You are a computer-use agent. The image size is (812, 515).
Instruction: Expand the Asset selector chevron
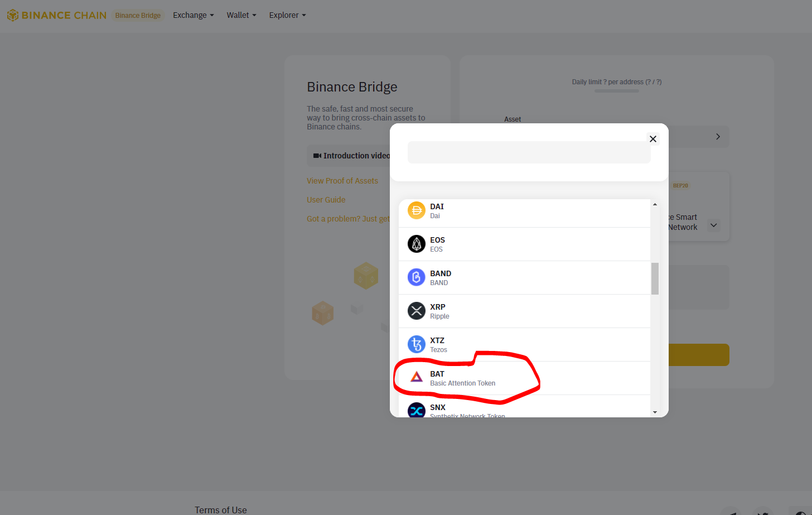(x=718, y=137)
